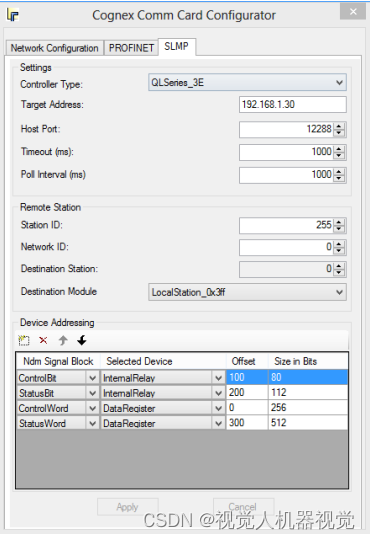The width and height of the screenshot is (370, 540).
Task: Open the StatusWord signal block dropdown
Action: click(x=93, y=423)
